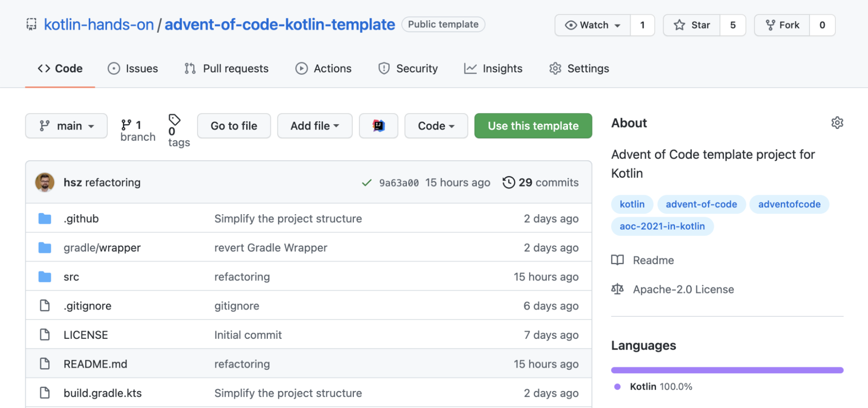Switch to the Settings tab
The image size is (868, 408).
[x=579, y=69]
